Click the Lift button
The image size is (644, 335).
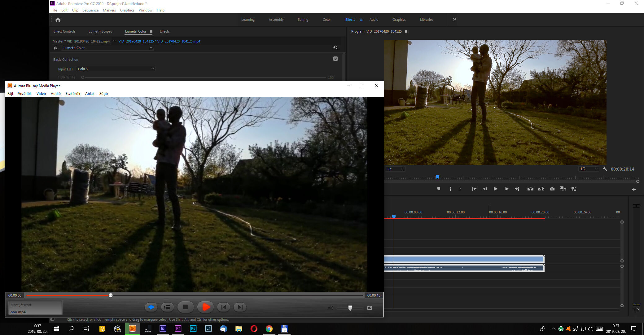[530, 189]
